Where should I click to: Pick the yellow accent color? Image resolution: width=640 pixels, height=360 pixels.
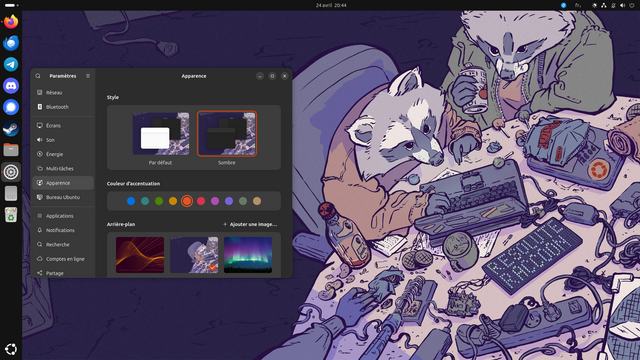click(x=173, y=201)
